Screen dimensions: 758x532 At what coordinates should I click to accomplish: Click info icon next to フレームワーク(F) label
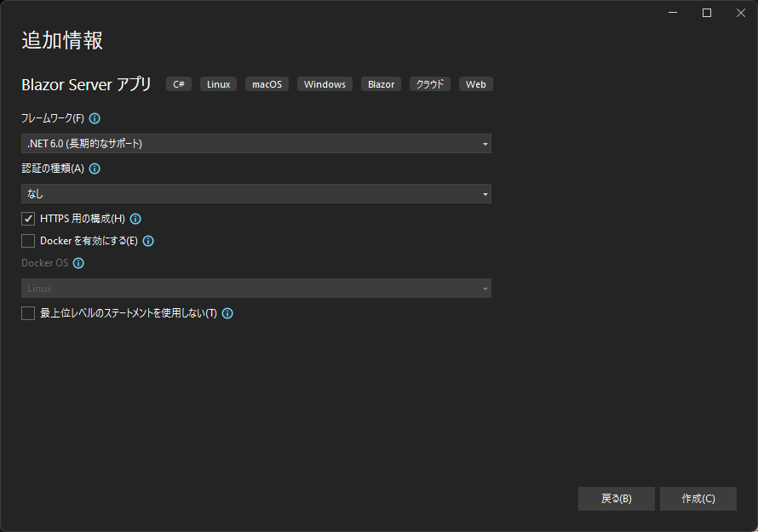point(95,118)
